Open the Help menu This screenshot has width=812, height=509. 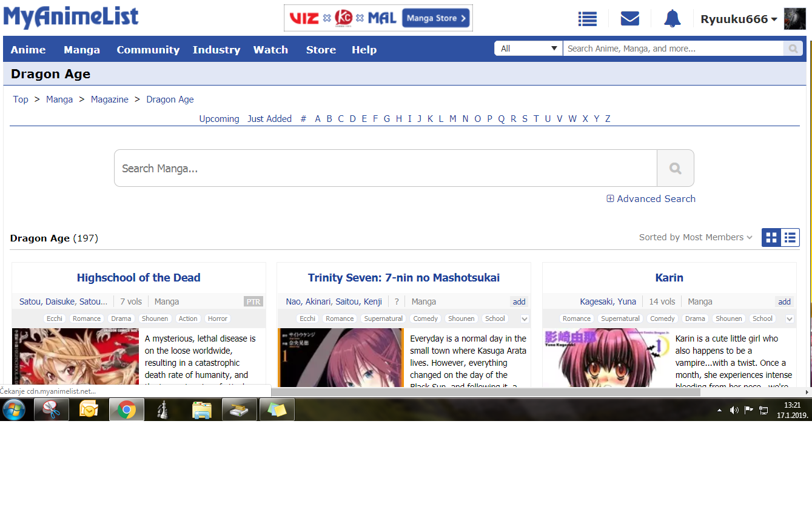coord(364,50)
